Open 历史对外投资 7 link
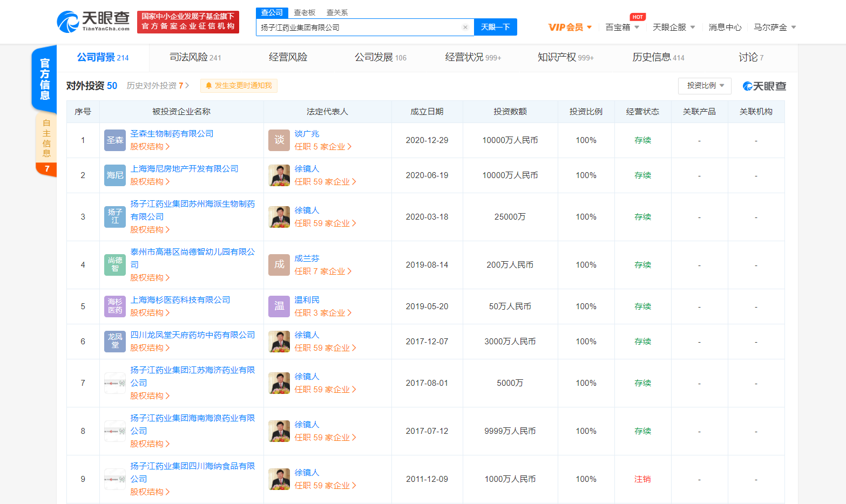 point(158,86)
